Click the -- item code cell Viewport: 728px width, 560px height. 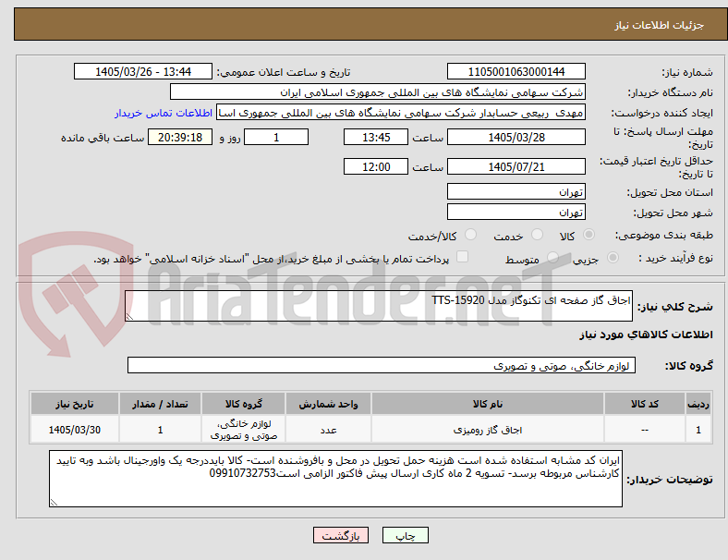click(645, 430)
